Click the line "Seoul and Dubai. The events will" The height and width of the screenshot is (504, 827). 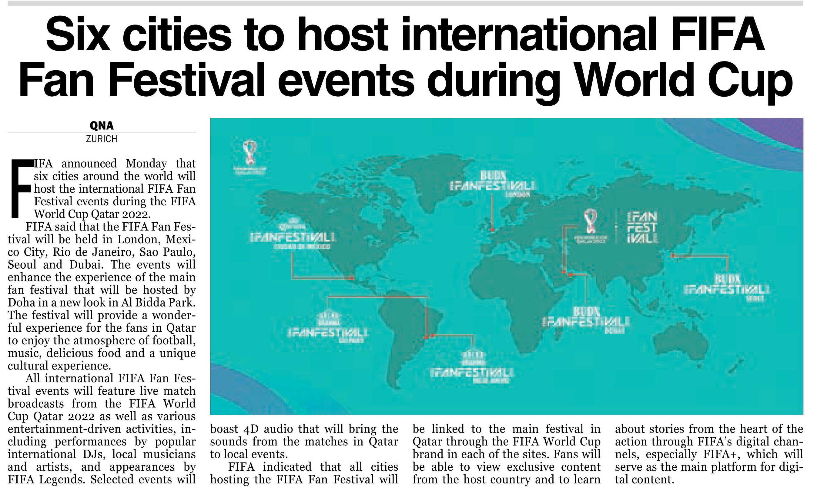[102, 265]
